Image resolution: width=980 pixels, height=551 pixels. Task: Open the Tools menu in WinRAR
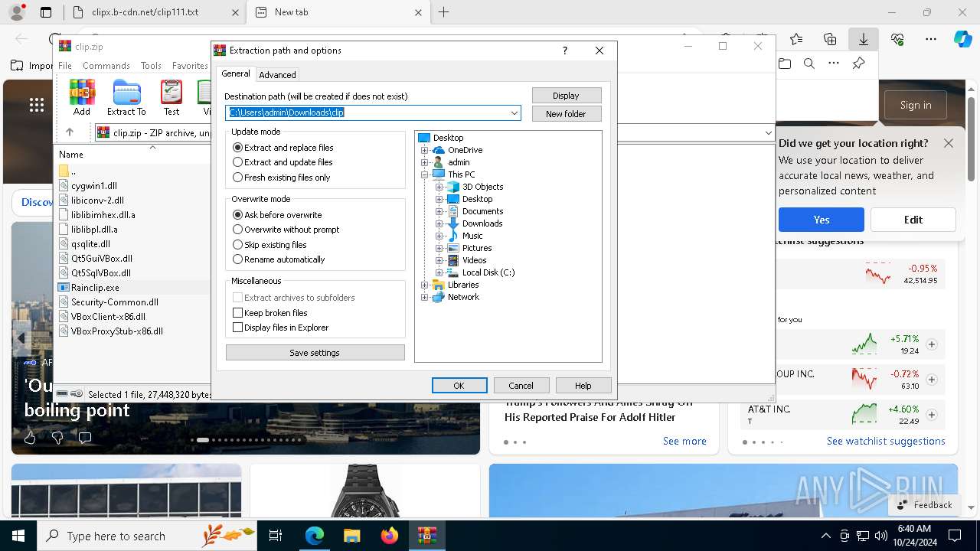pyautogui.click(x=151, y=66)
